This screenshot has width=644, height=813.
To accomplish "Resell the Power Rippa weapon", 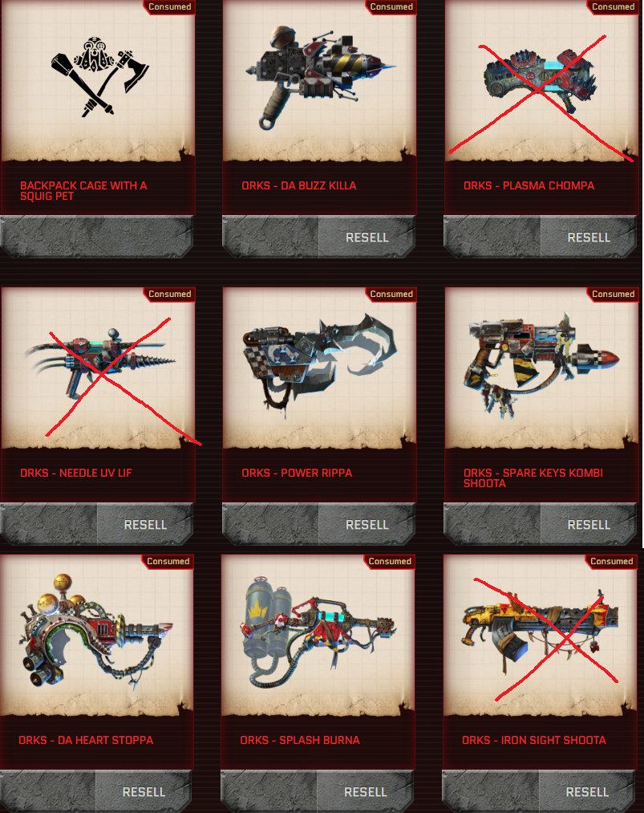I will [x=367, y=525].
